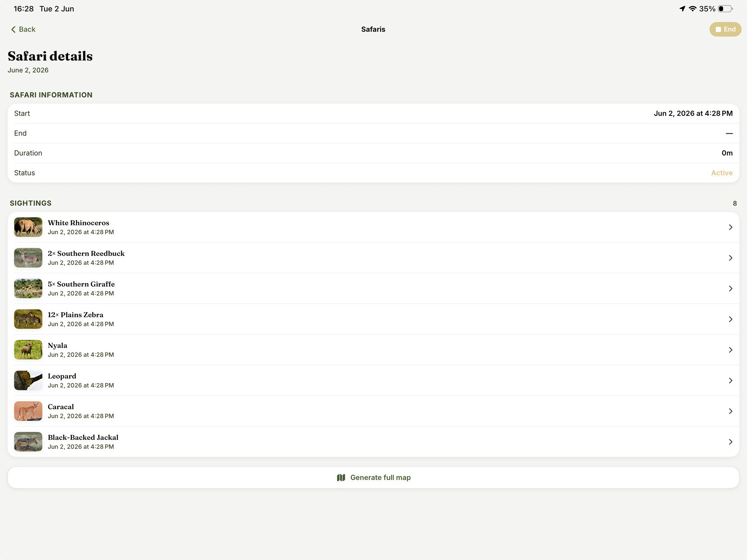End the active safari
The width and height of the screenshot is (747, 560).
[x=725, y=29]
